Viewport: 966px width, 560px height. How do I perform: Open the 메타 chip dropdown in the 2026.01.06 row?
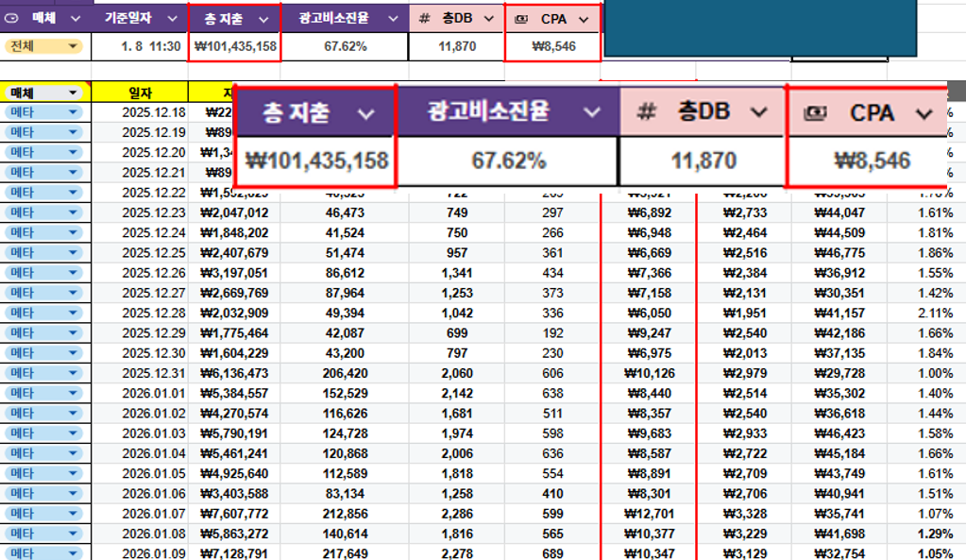73,494
